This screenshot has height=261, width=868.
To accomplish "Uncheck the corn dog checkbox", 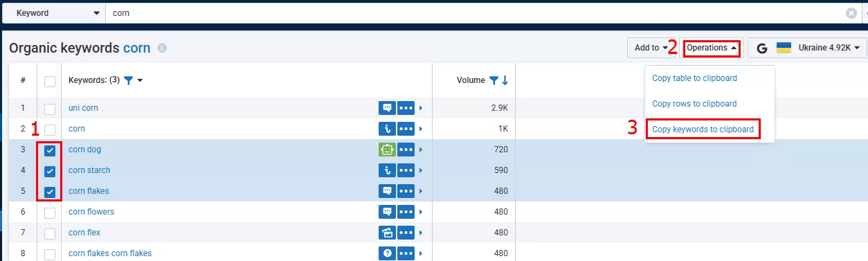I will 50,151.
